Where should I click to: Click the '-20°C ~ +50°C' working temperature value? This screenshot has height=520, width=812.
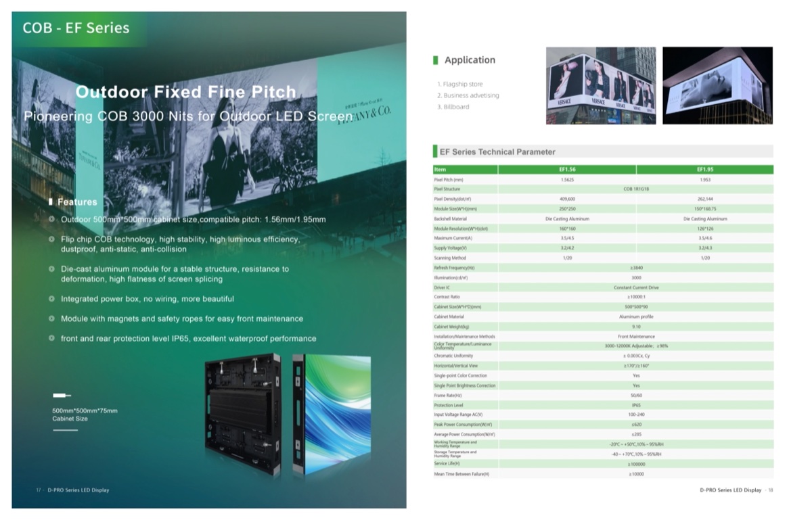(636, 444)
